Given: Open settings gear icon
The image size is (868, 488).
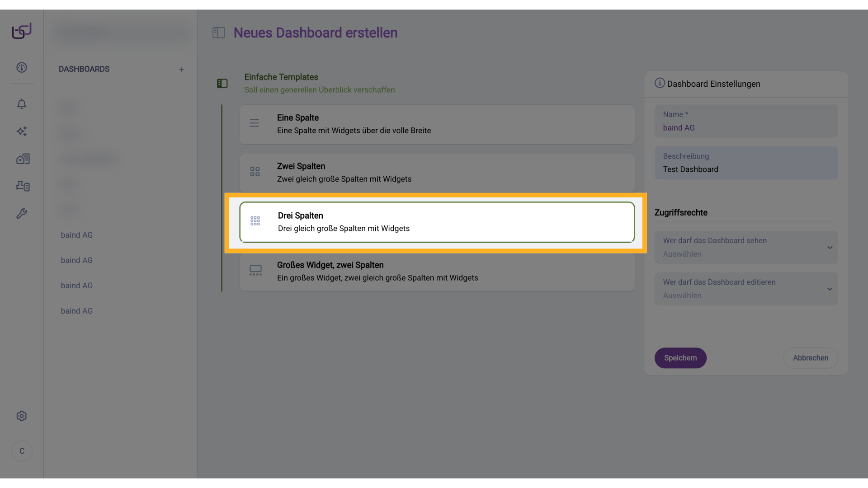Looking at the screenshot, I should click(x=22, y=416).
